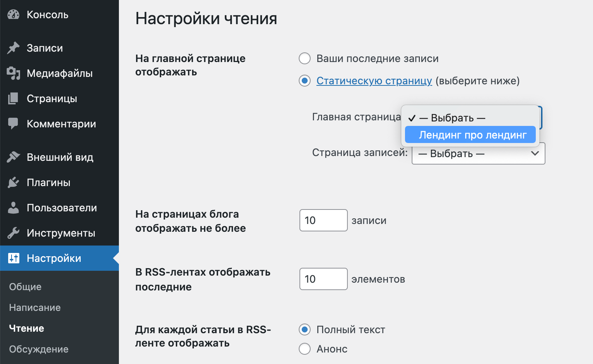Open the Написание settings submenu item

pos(35,308)
